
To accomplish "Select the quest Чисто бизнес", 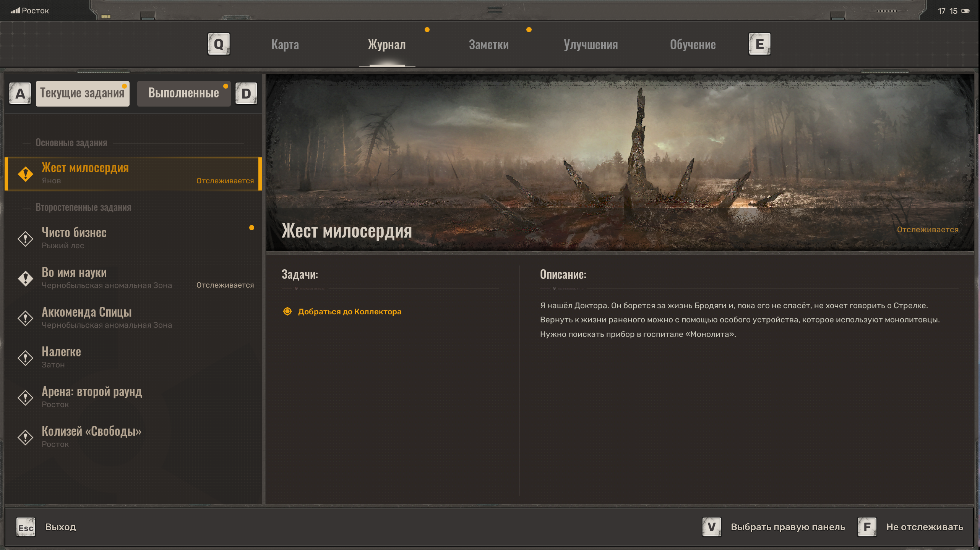I will (x=133, y=239).
